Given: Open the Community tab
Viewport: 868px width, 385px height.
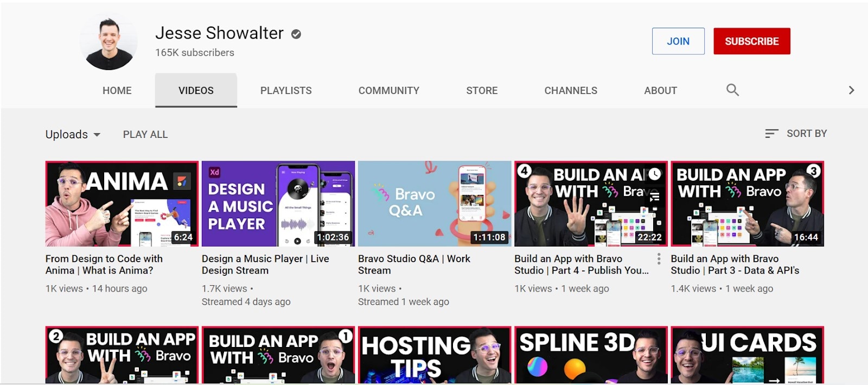Looking at the screenshot, I should (x=389, y=91).
